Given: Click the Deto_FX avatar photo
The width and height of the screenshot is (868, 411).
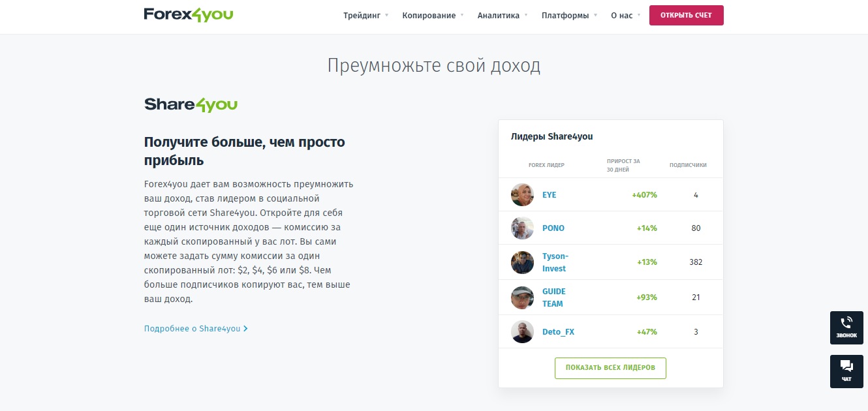Looking at the screenshot, I should [522, 331].
